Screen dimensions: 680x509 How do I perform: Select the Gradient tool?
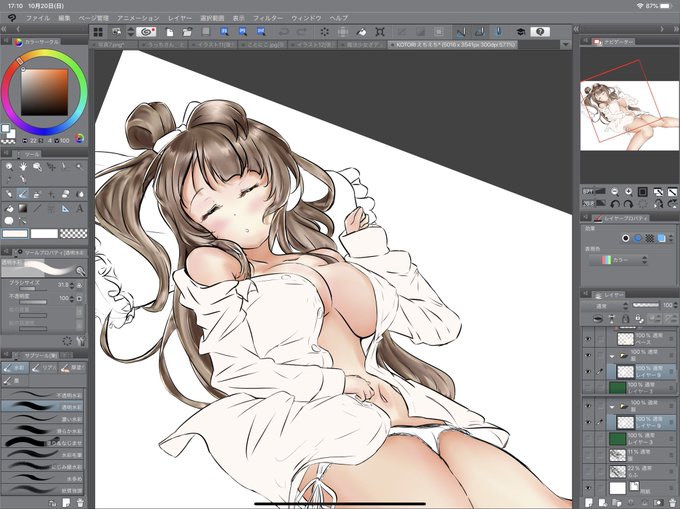click(23, 209)
